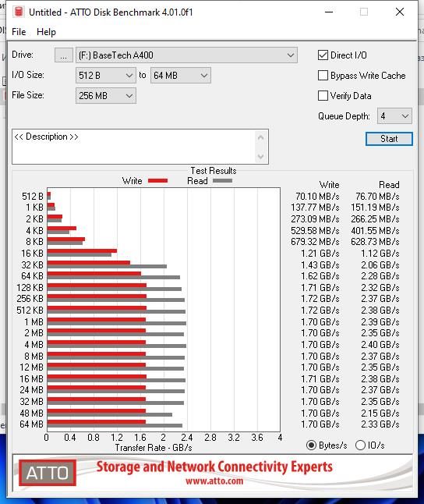Close the ATTO Disk Benchmark window
Image resolution: width=424 pixels, height=504 pixels.
(400, 12)
